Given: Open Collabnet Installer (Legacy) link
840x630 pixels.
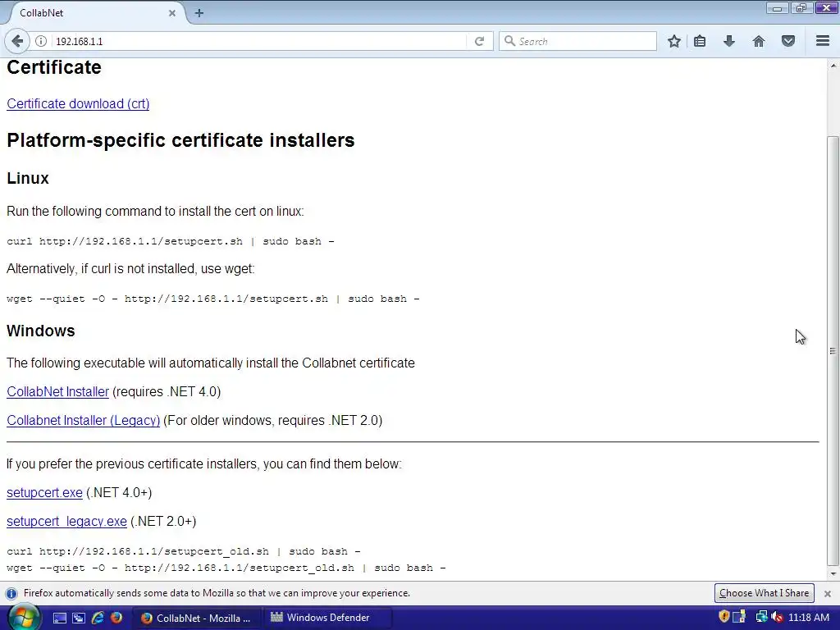Looking at the screenshot, I should (x=83, y=421).
